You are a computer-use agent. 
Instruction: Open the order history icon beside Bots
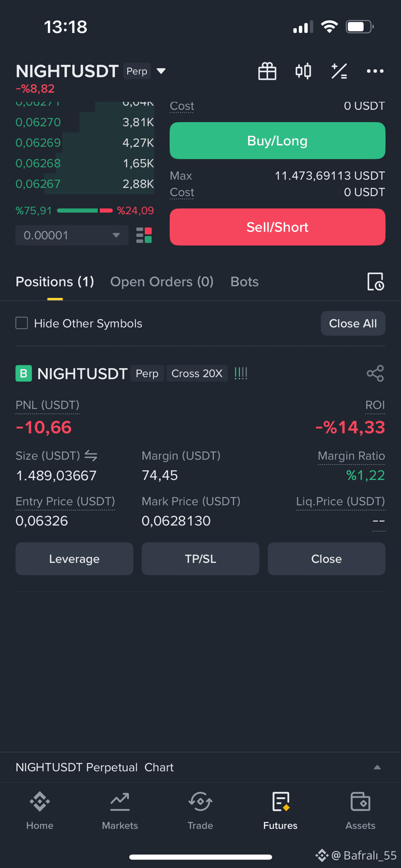point(375,281)
